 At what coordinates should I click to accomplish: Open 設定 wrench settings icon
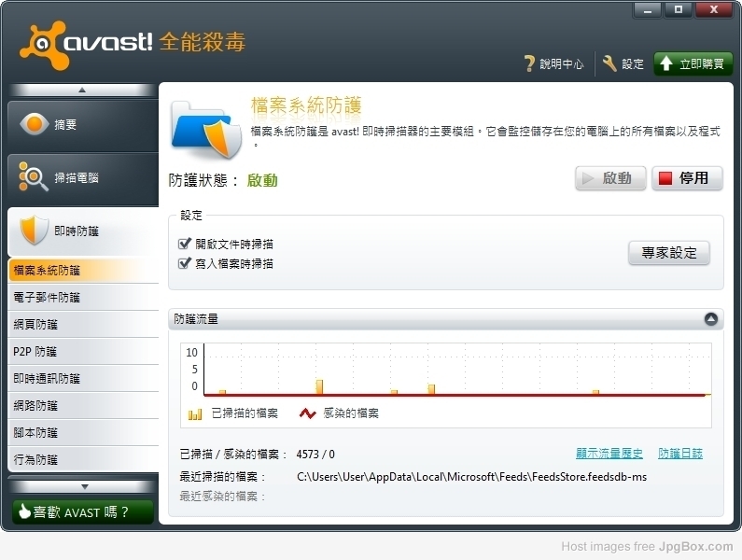point(610,63)
